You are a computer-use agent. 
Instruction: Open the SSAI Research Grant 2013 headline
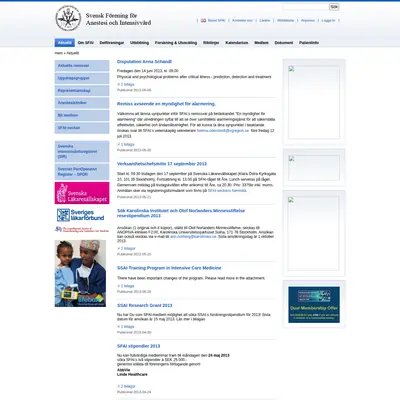tap(145, 305)
